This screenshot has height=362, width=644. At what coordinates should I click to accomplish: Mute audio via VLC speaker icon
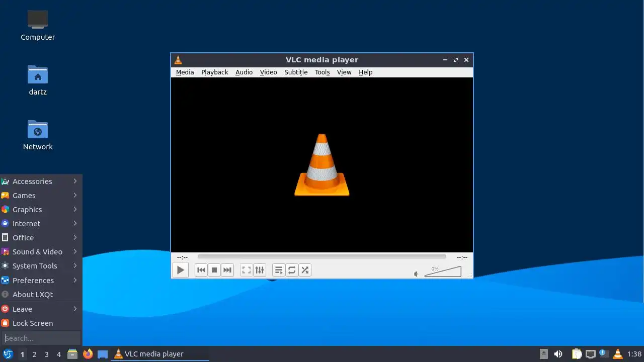point(416,274)
